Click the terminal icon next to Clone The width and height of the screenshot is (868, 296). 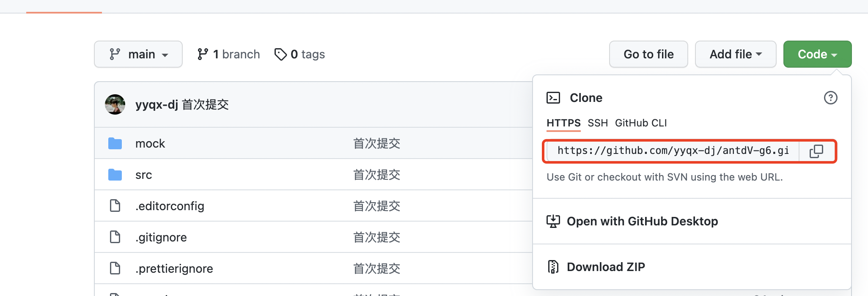[x=553, y=98]
